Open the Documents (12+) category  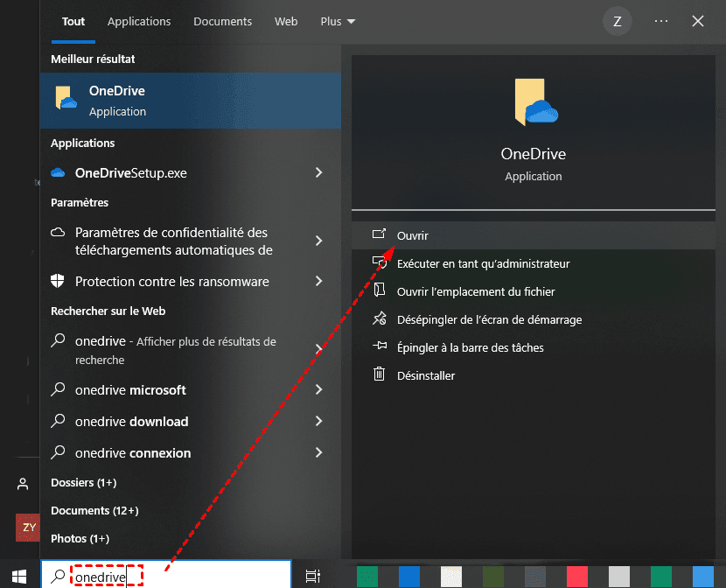[95, 510]
